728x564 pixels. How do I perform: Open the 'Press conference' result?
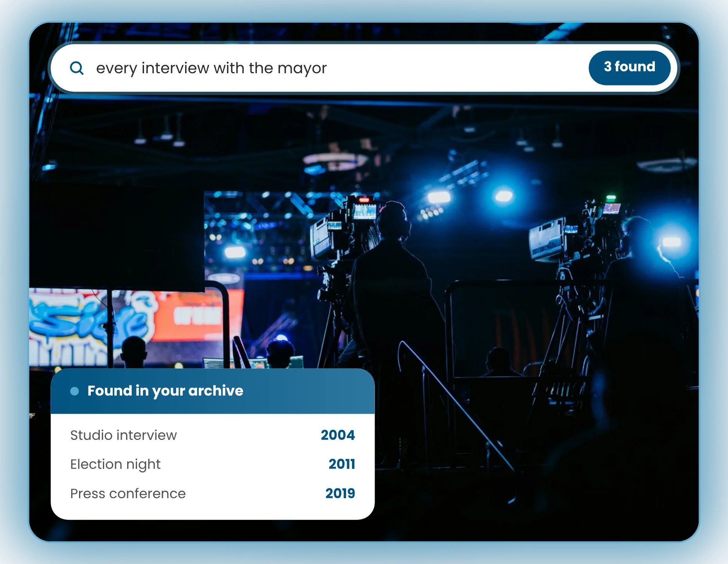click(x=213, y=493)
